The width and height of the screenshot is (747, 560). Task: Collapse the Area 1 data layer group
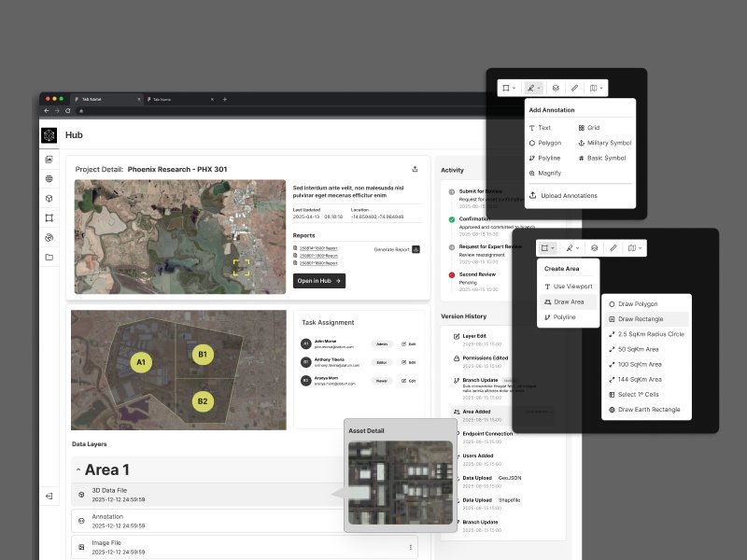pos(78,470)
